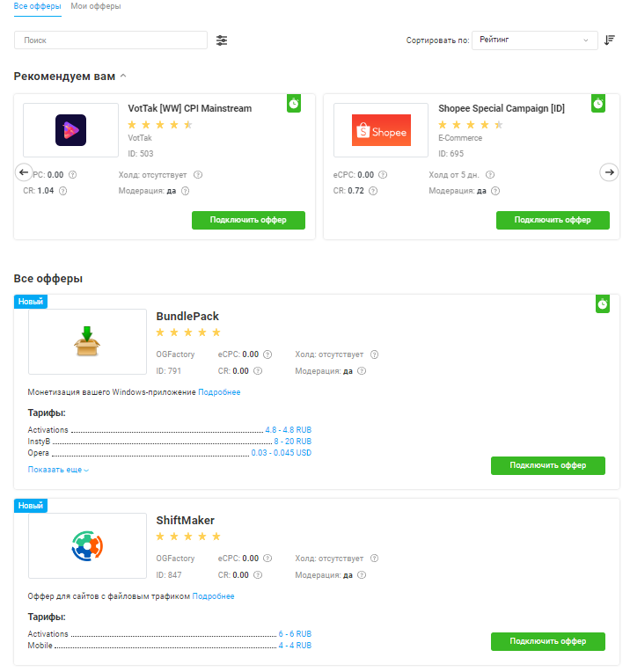The image size is (630, 672).
Task: Select the Все офферы tab
Action: click(x=37, y=6)
